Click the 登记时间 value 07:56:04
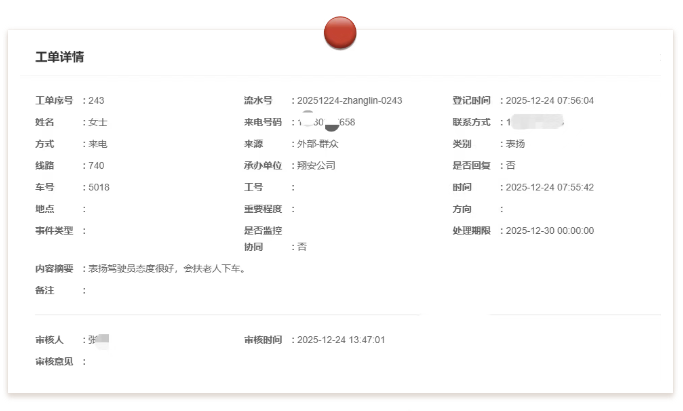Viewport: 683px width, 411px height. click(549, 101)
